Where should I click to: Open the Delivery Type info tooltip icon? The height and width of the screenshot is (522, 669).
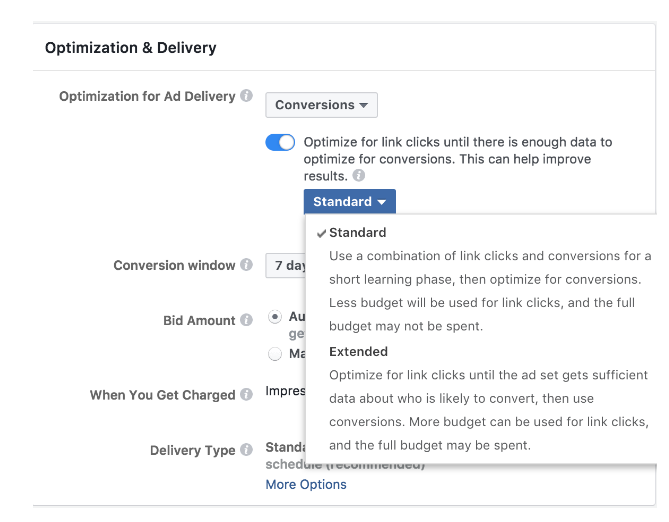tap(246, 451)
